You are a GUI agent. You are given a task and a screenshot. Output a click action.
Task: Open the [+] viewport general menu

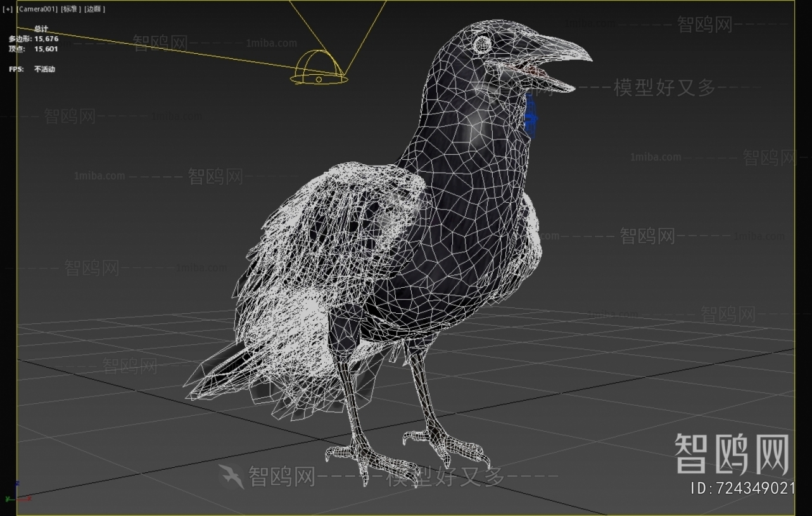[8, 9]
